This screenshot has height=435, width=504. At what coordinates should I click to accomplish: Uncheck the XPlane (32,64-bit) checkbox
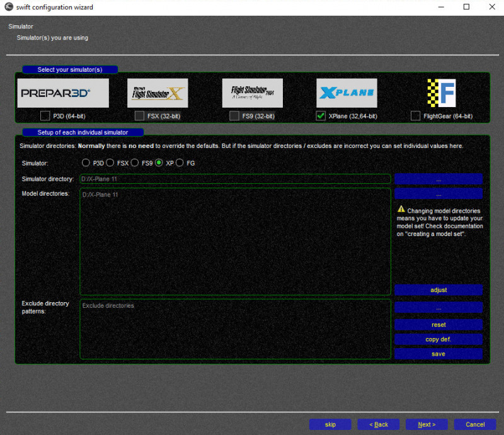[321, 116]
